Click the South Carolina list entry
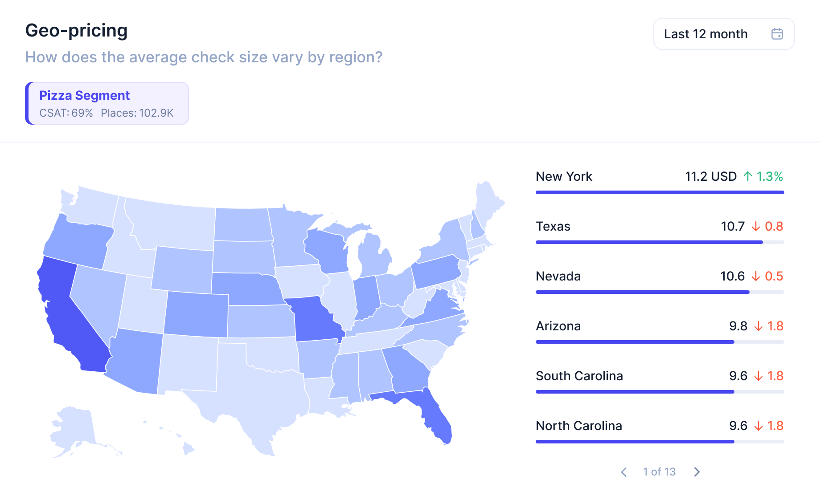Viewport: 820px width, 504px height. (x=660, y=381)
